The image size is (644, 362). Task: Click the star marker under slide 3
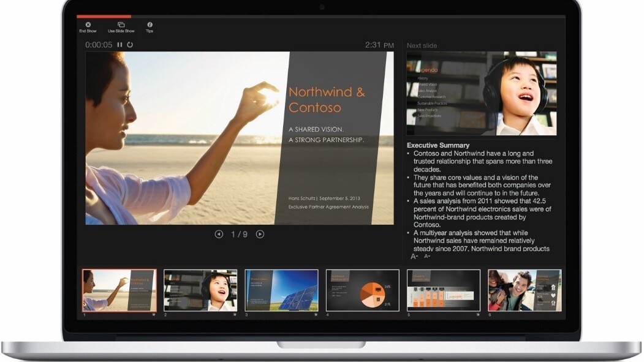(316, 314)
